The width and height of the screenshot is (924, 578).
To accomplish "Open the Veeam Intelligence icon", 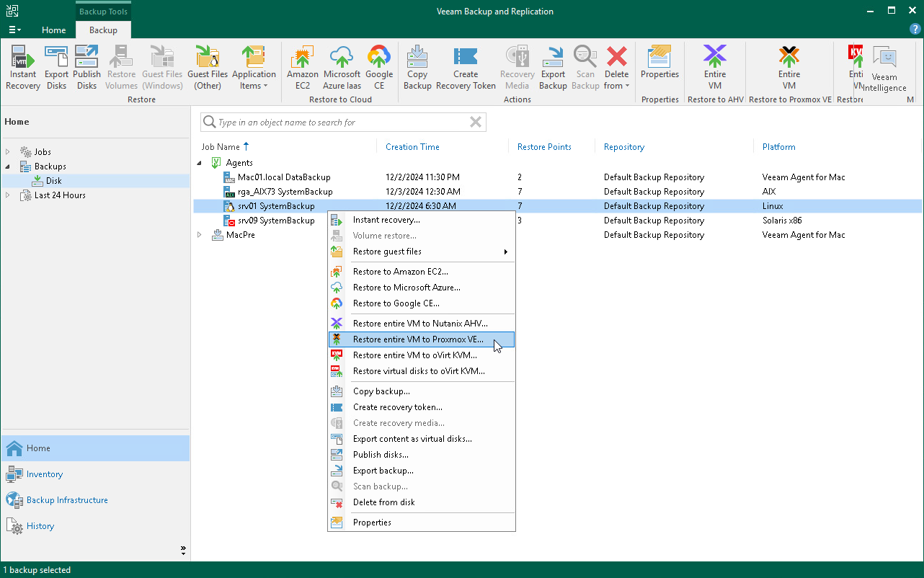I will click(x=884, y=66).
